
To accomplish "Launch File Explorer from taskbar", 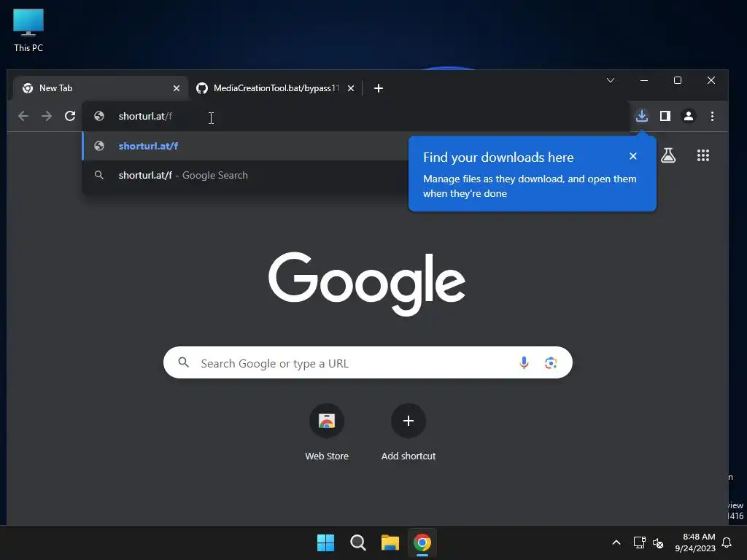I will [390, 542].
